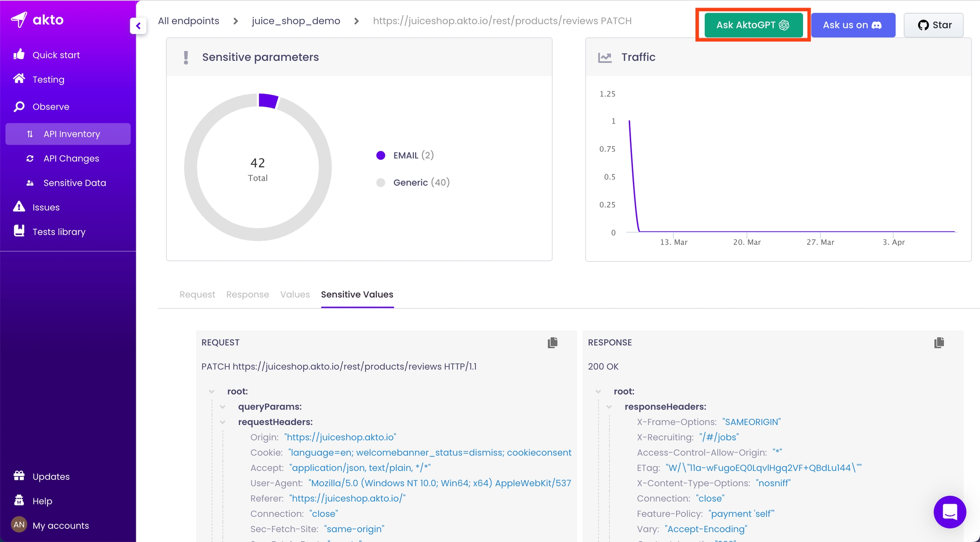Viewport: 980px width, 542px height.
Task: Toggle Generic series in chart legend
Action: (x=410, y=182)
